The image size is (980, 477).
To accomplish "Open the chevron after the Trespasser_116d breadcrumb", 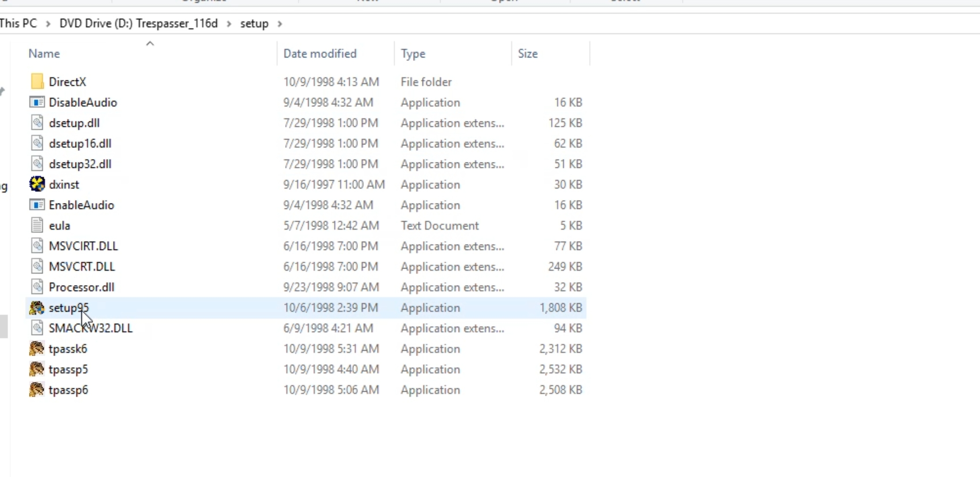I will point(229,23).
